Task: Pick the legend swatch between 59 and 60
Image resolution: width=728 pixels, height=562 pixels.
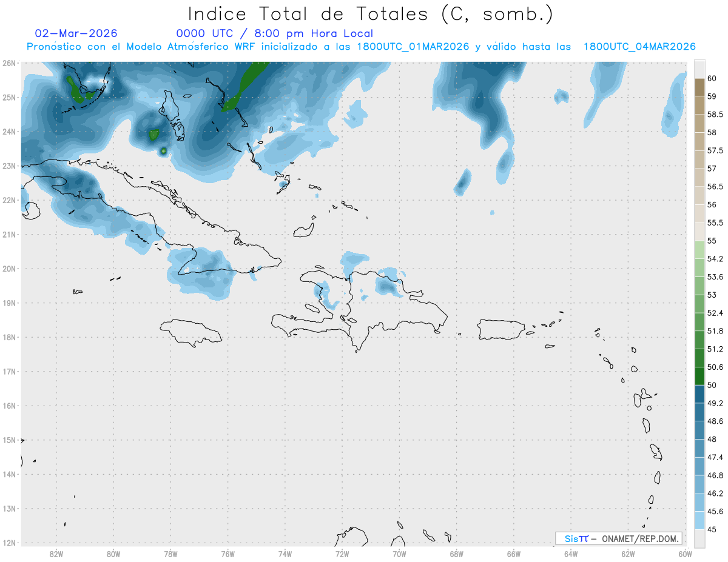Action: [699, 87]
